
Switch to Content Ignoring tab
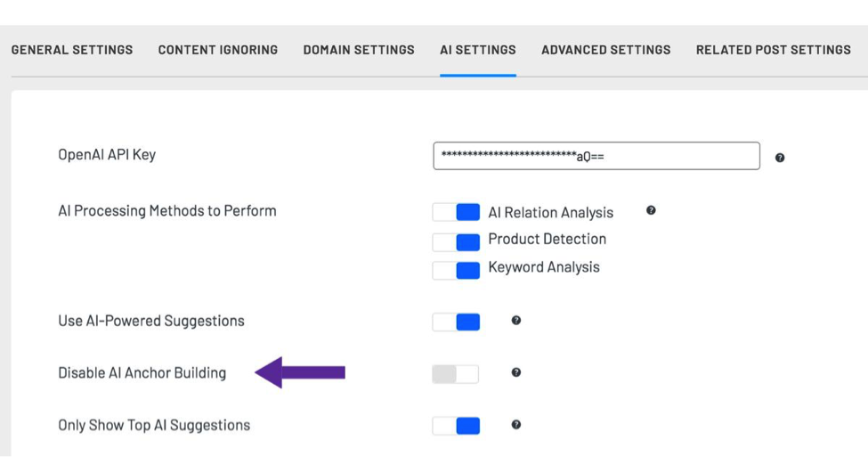218,50
